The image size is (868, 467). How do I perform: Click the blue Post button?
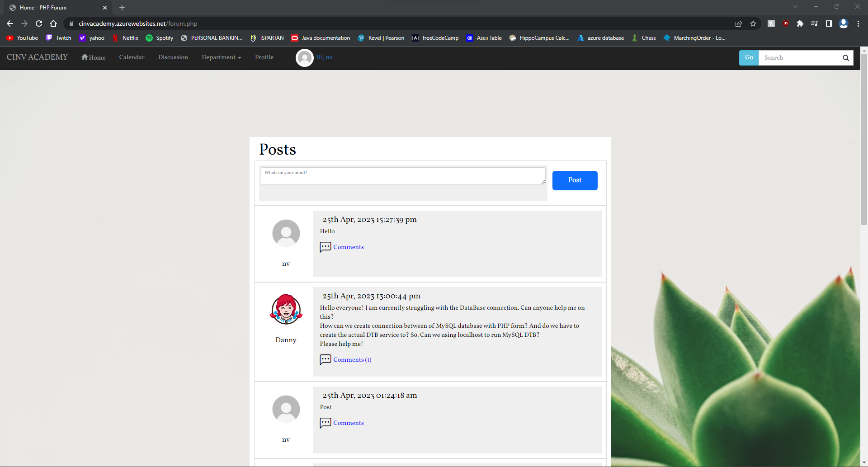[x=575, y=180]
